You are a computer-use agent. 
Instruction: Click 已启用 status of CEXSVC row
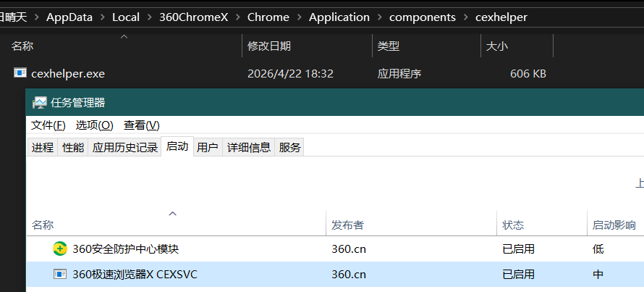(518, 275)
